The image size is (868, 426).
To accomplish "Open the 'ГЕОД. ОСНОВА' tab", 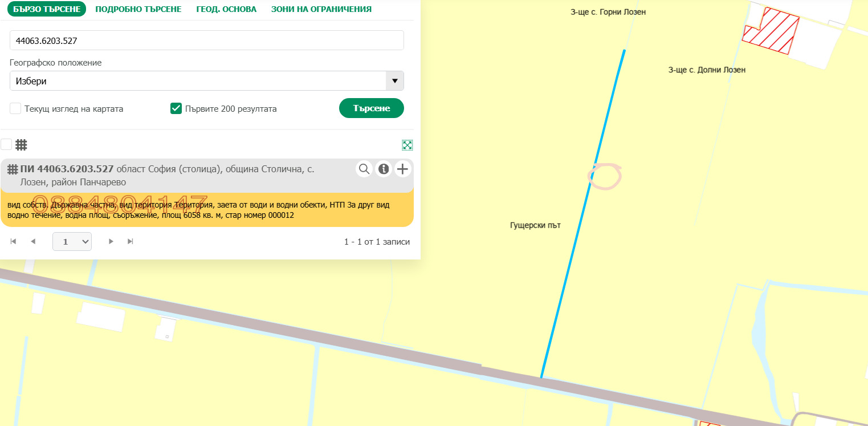I will [226, 9].
